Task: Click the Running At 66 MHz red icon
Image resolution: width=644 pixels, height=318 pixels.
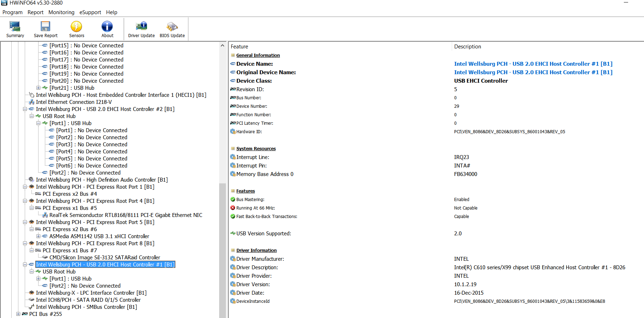Action: pos(233,208)
